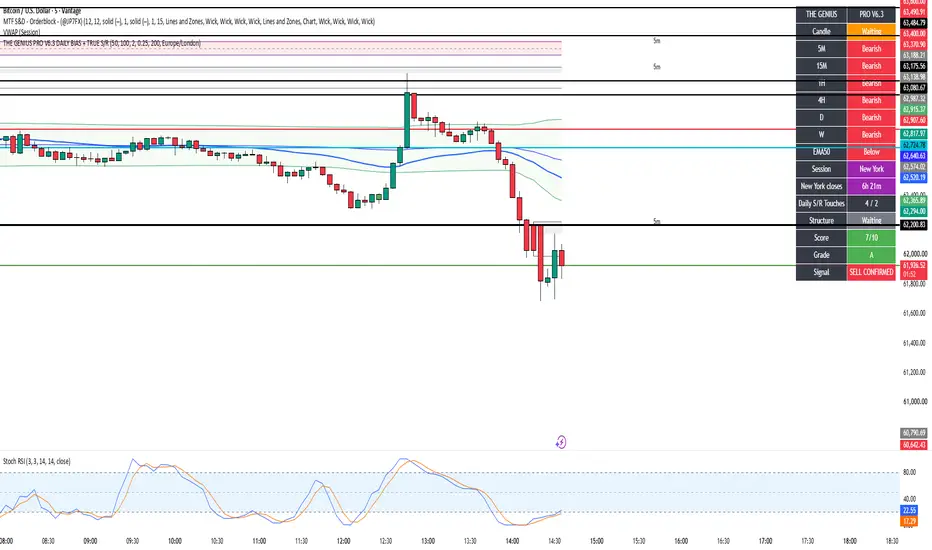Image resolution: width=932 pixels, height=550 pixels.
Task: Click the red 60,642.43 price label
Action: pos(914,444)
